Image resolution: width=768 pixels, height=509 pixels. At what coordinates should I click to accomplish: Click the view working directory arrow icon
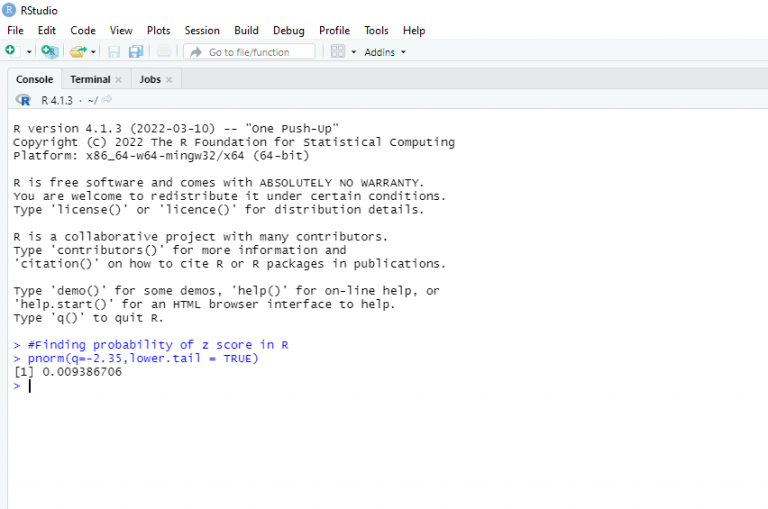coord(107,100)
